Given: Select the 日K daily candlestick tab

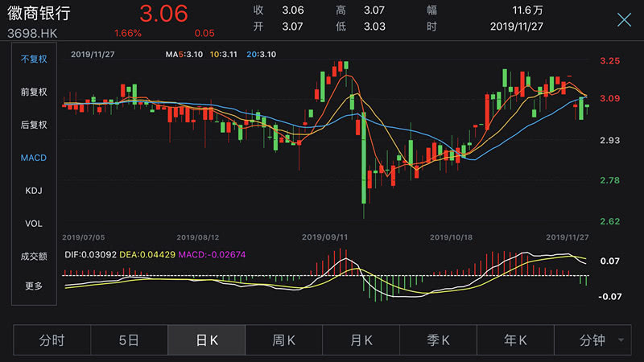Looking at the screenshot, I should coord(207,339).
